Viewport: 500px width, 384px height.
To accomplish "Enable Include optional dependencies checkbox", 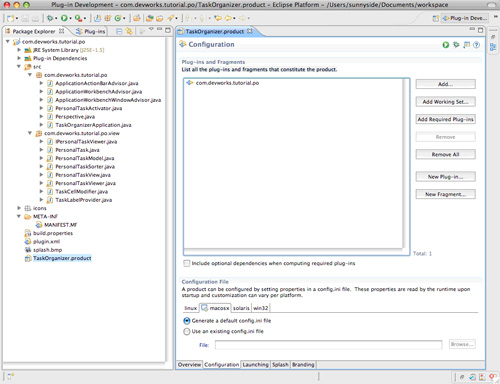I will pos(187,263).
